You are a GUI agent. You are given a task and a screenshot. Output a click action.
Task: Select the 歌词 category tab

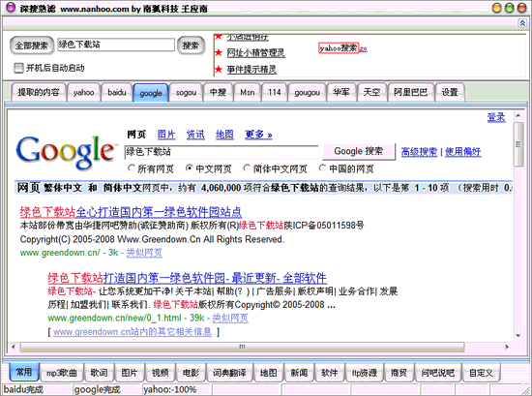click(x=99, y=373)
